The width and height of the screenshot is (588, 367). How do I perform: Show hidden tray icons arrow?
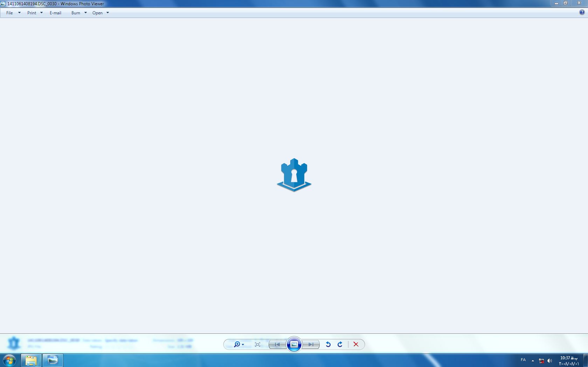click(533, 360)
